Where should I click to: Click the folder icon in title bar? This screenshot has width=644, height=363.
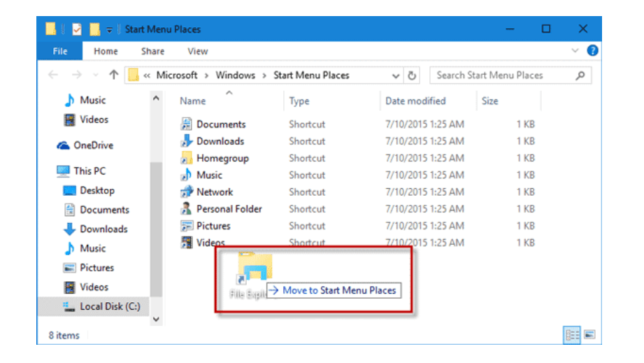pos(51,29)
